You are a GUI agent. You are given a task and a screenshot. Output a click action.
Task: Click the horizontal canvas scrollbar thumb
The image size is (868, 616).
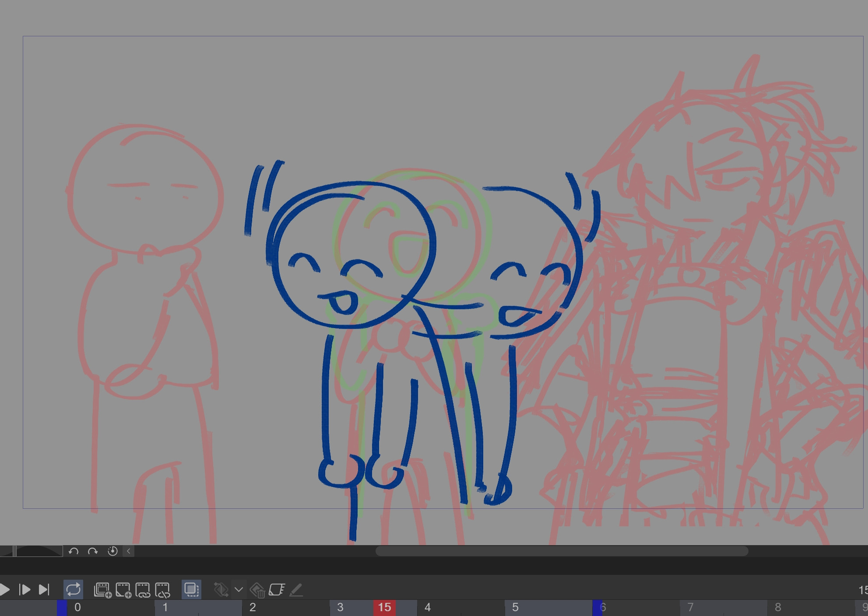click(x=562, y=551)
